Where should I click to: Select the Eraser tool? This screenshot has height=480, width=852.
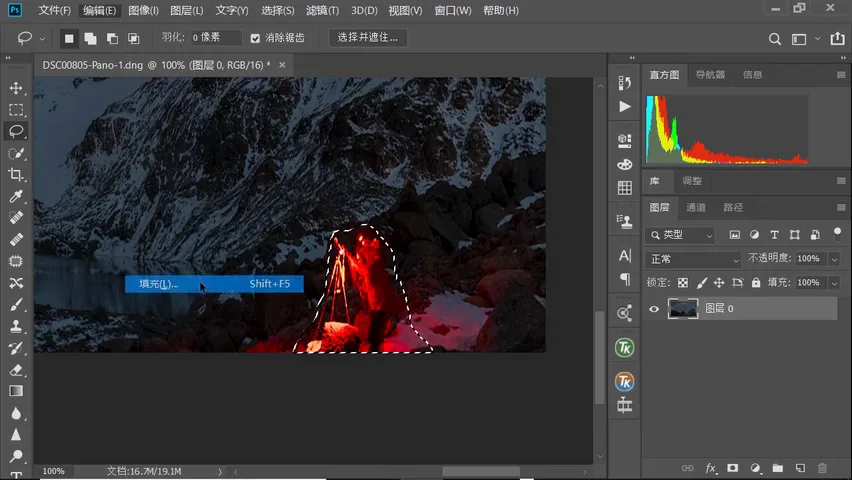coord(16,370)
